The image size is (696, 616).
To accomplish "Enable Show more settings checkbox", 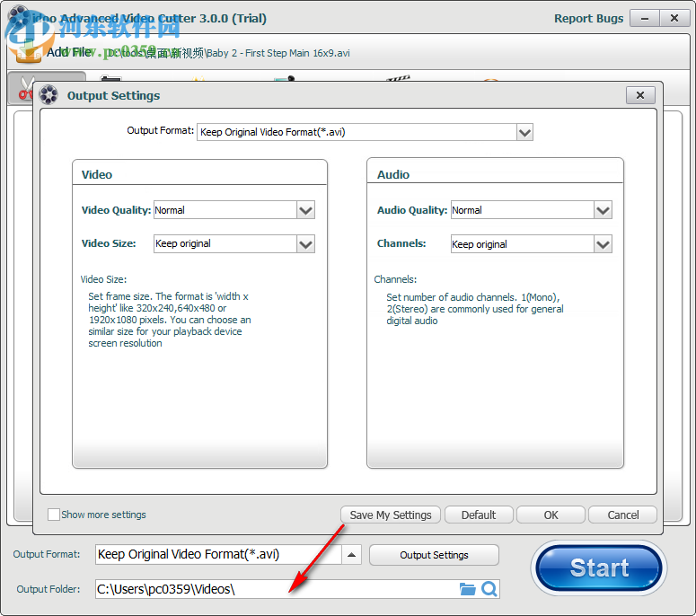I will pos(54,515).
